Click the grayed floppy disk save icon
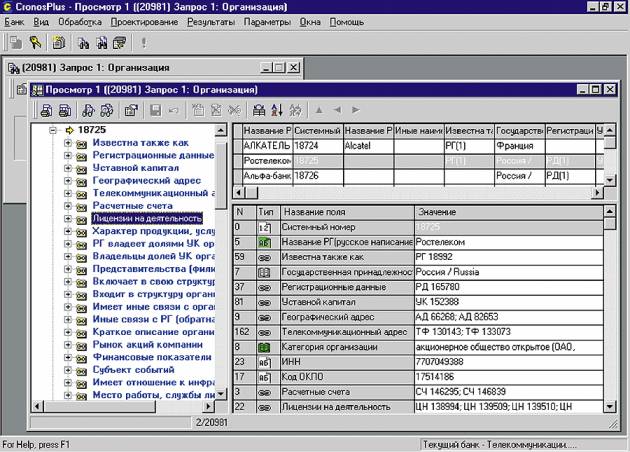 click(155, 110)
